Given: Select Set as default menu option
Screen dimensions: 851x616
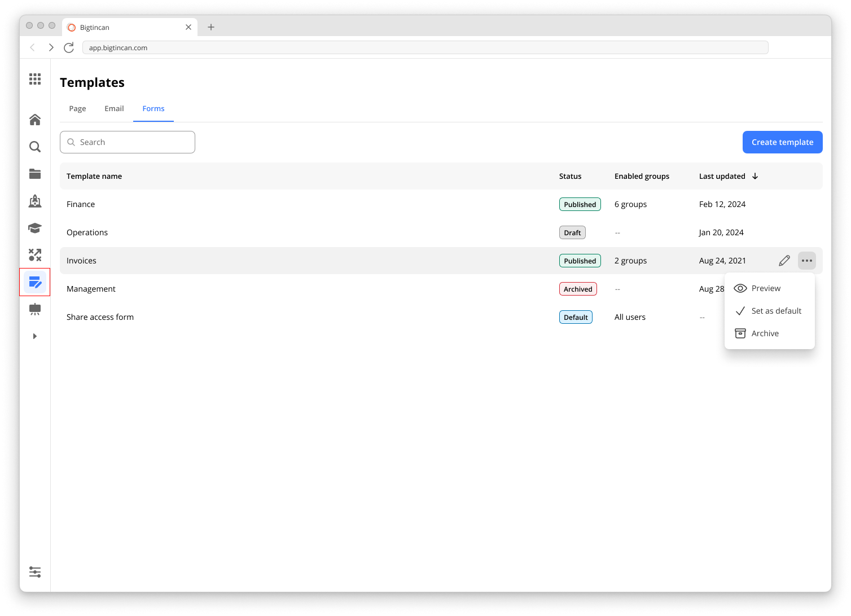Looking at the screenshot, I should pyautogui.click(x=776, y=311).
